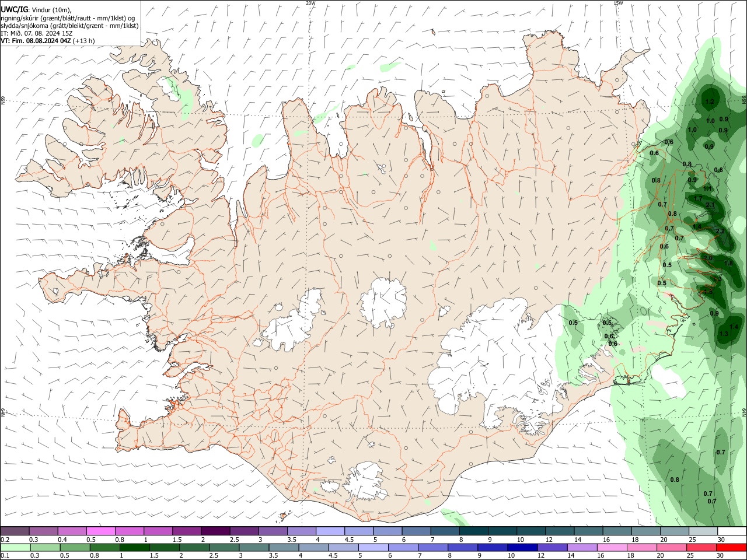Click the white Mýrdalsjökull glacier near south coast

[x=365, y=481]
